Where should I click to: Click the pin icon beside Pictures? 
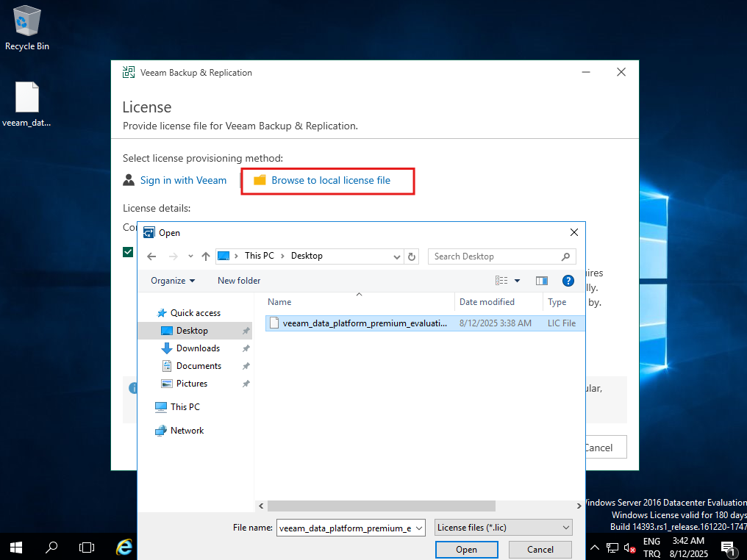click(246, 384)
